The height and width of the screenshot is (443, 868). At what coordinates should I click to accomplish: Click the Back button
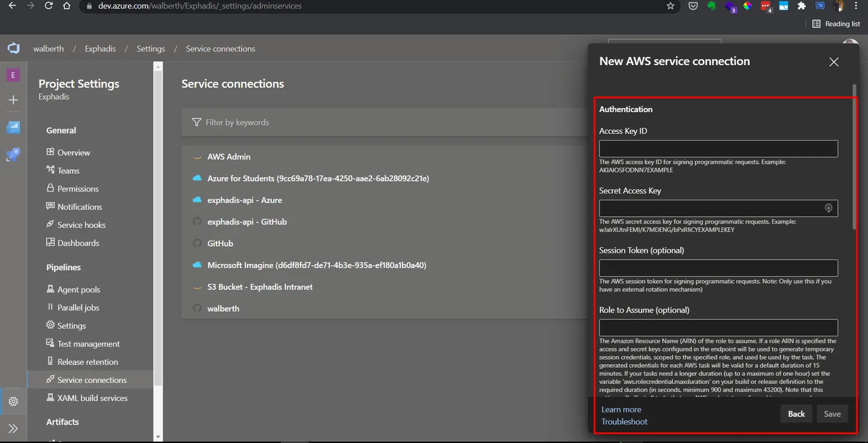[x=796, y=414]
